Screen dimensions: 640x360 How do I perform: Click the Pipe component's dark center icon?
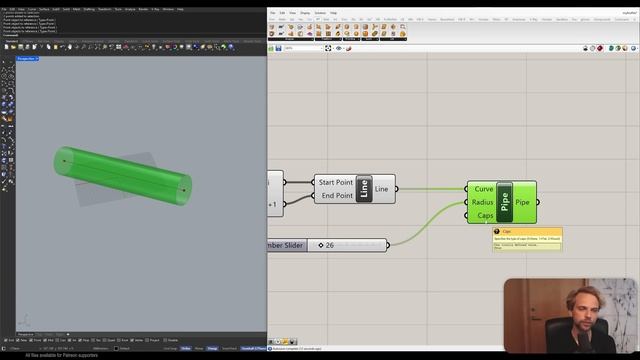pyautogui.click(x=504, y=202)
